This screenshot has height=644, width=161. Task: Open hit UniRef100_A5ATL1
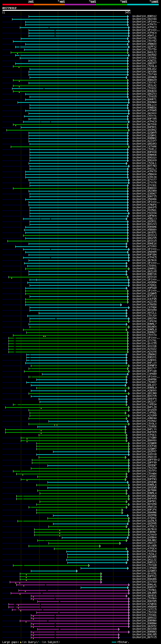click(x=144, y=36)
